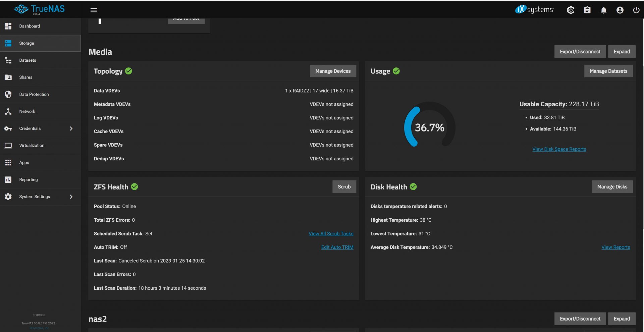Go to Data Protection page

pos(34,94)
